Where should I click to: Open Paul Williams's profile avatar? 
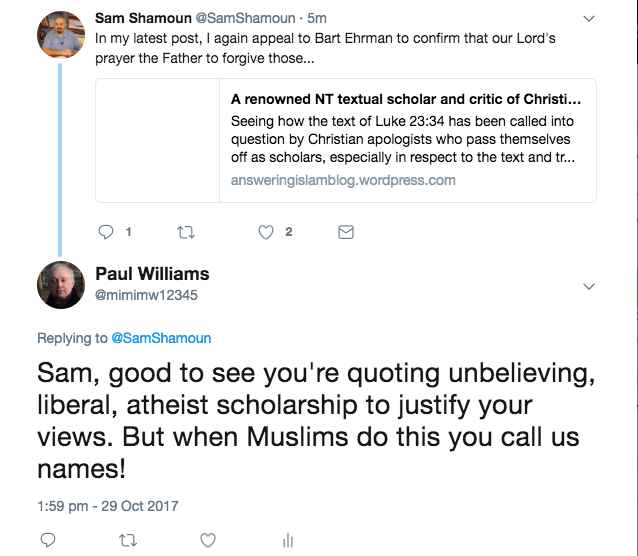pos(60,285)
